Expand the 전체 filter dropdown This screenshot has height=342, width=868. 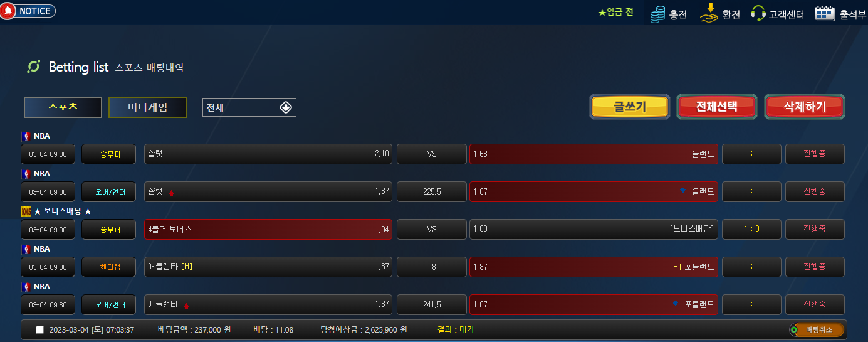tap(249, 107)
